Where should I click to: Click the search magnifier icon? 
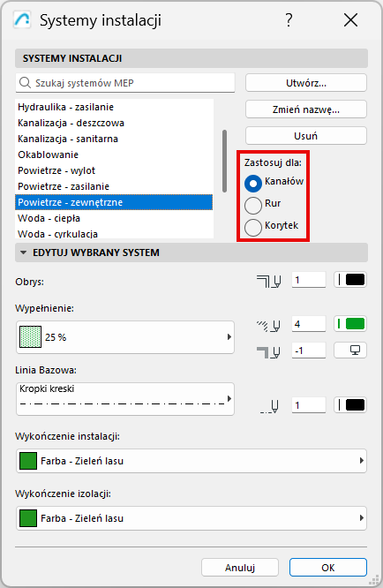25,82
